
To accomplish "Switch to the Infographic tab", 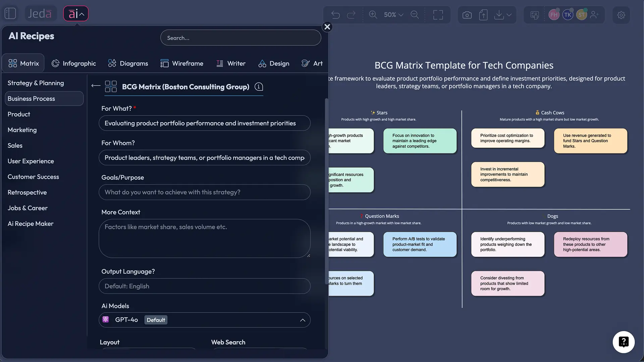I will pyautogui.click(x=74, y=63).
